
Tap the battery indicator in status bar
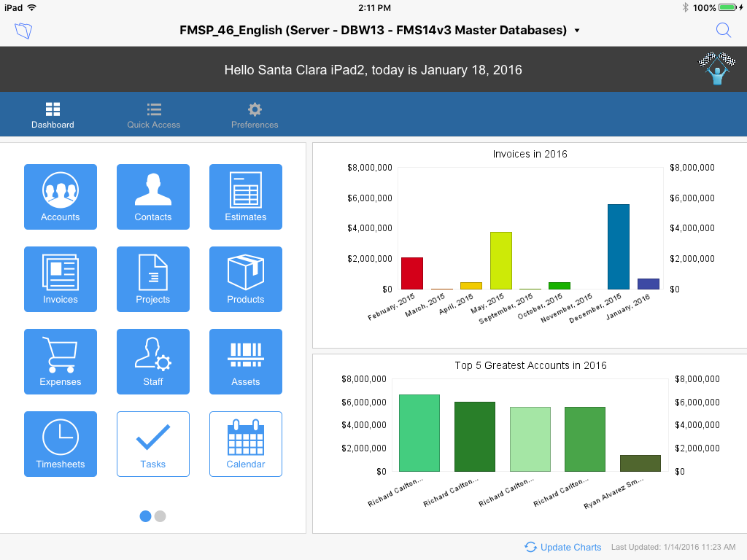[x=728, y=7]
